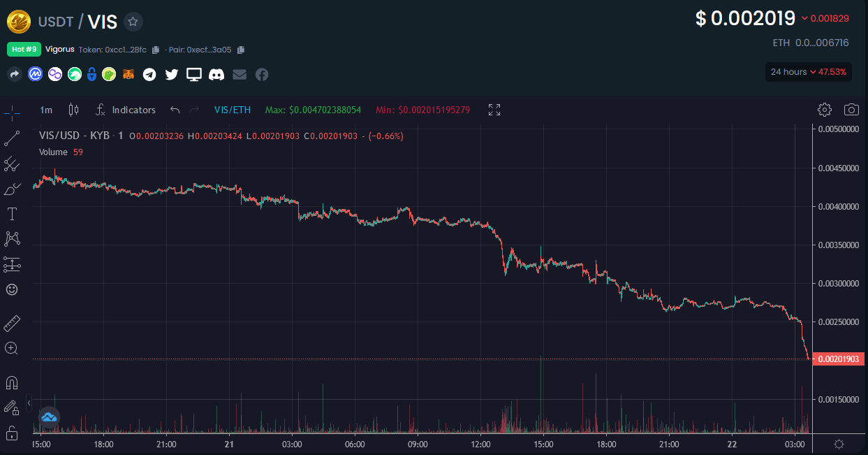The height and width of the screenshot is (455, 868).
Task: Switch chart to VIS/ETH
Action: click(x=233, y=110)
